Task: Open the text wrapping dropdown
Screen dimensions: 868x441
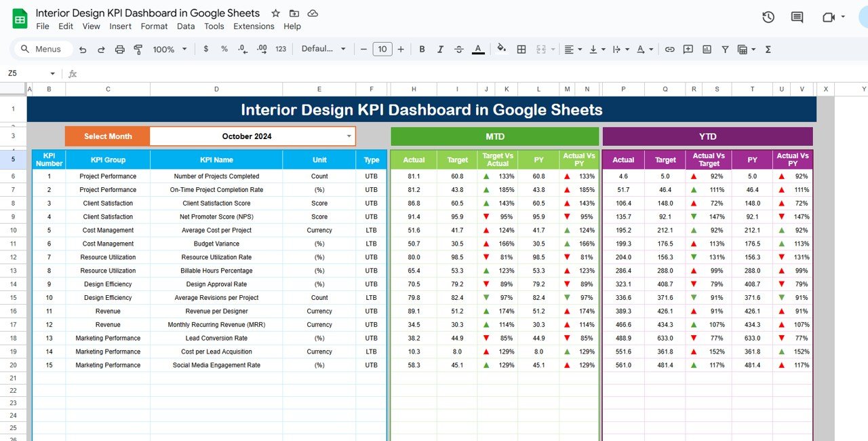Action: tap(620, 50)
